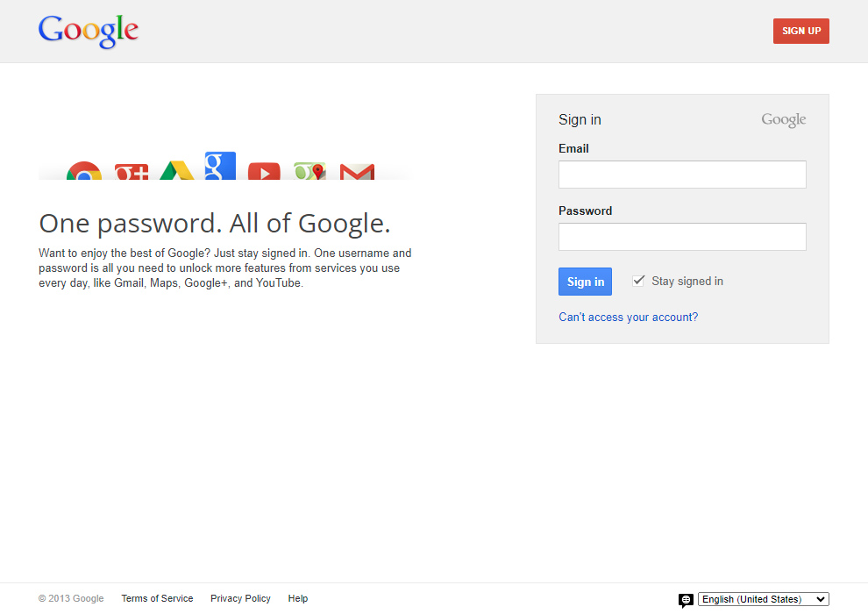868x614 pixels.
Task: Open the Help link in footer
Action: click(x=298, y=598)
